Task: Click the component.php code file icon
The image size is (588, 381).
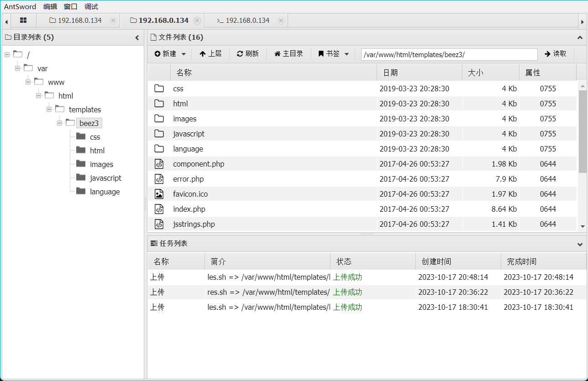Action: coord(159,164)
